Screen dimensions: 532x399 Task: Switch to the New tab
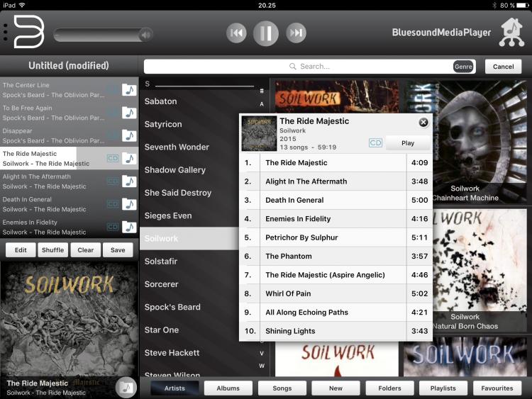(336, 388)
